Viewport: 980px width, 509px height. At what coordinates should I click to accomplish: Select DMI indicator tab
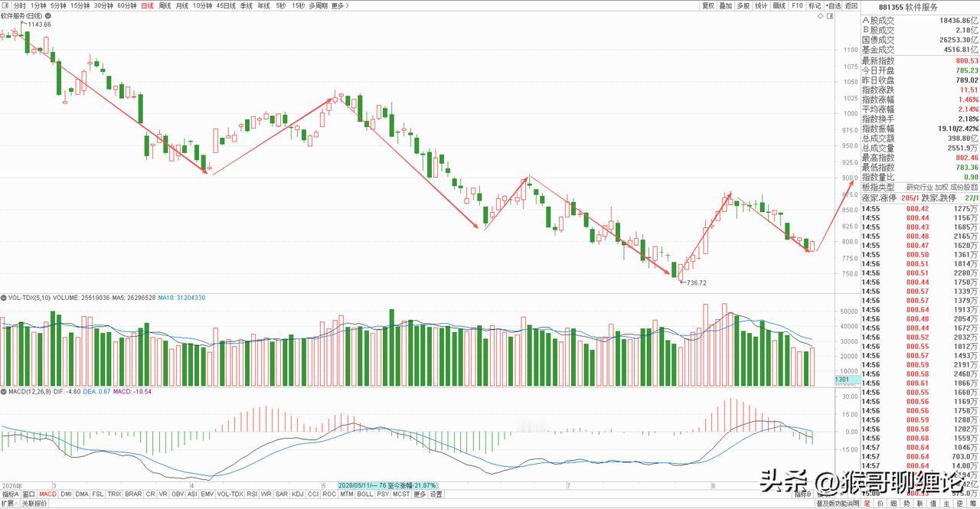(x=67, y=494)
